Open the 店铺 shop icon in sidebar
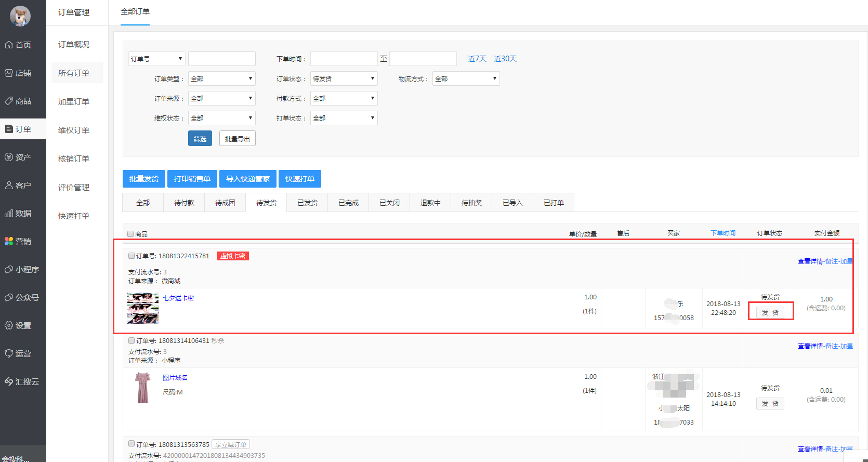Image resolution: width=868 pixels, height=462 pixels. (9, 73)
